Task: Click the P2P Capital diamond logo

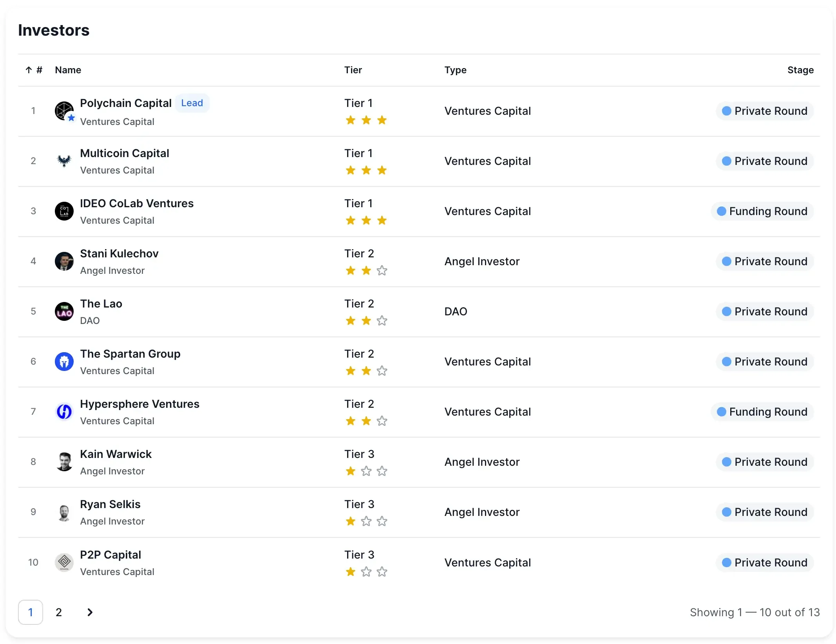Action: (64, 562)
